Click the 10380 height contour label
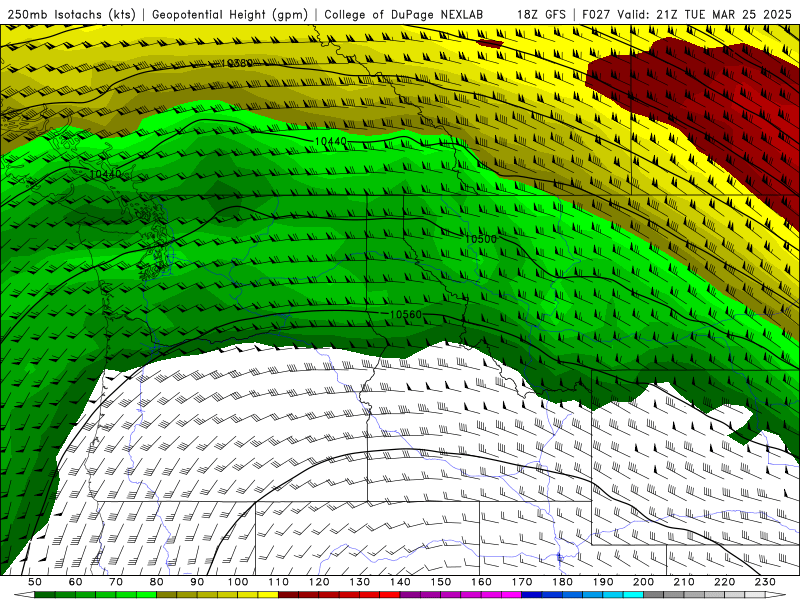This screenshot has width=800, height=600. [x=237, y=63]
